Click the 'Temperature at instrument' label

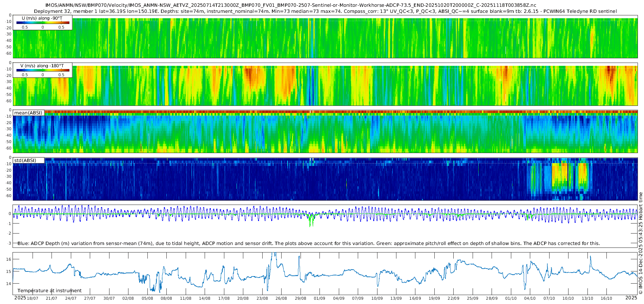[x=49, y=291]
